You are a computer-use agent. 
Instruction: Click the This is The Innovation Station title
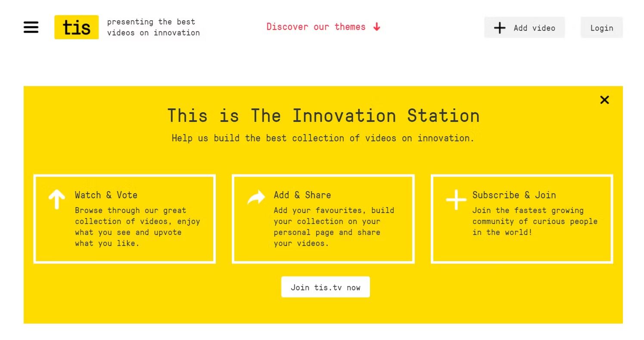pyautogui.click(x=324, y=116)
